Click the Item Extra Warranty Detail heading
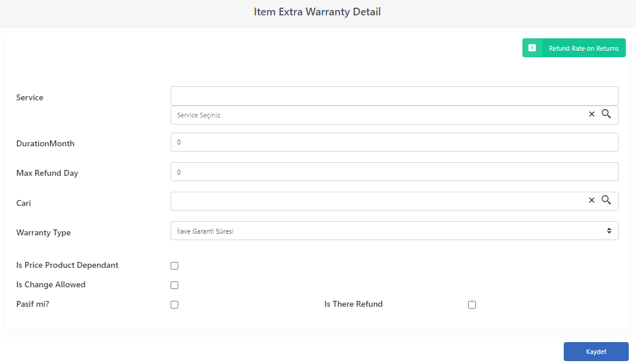 tap(317, 12)
